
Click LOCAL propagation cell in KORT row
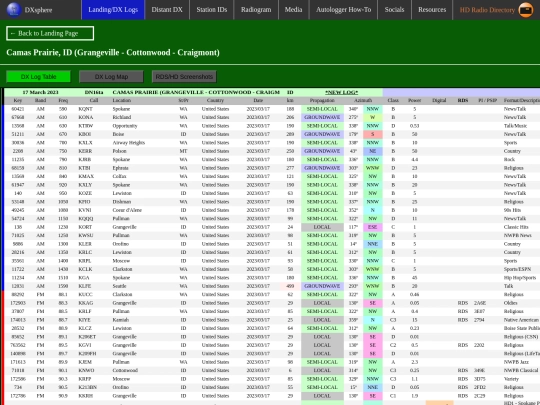[x=322, y=227]
